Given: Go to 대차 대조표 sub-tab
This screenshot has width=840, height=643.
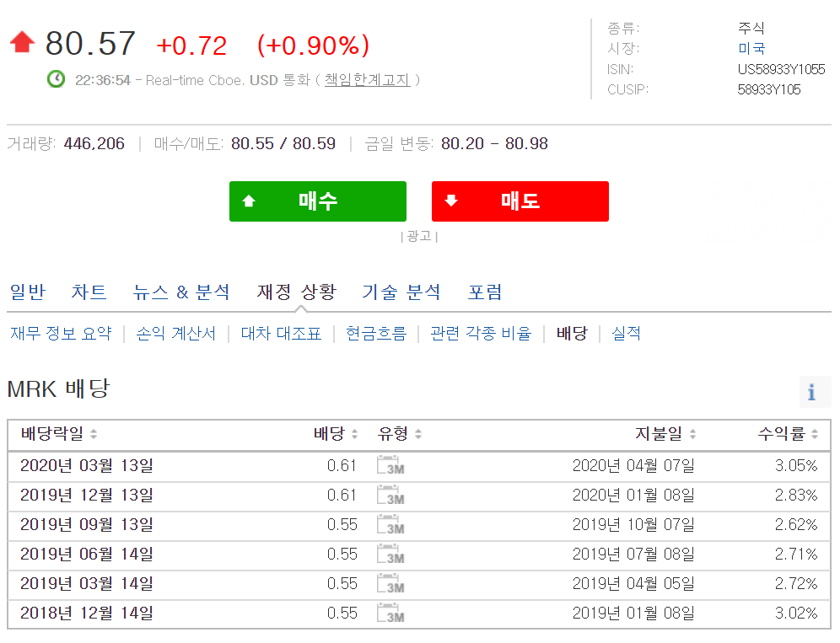Looking at the screenshot, I should click(281, 334).
